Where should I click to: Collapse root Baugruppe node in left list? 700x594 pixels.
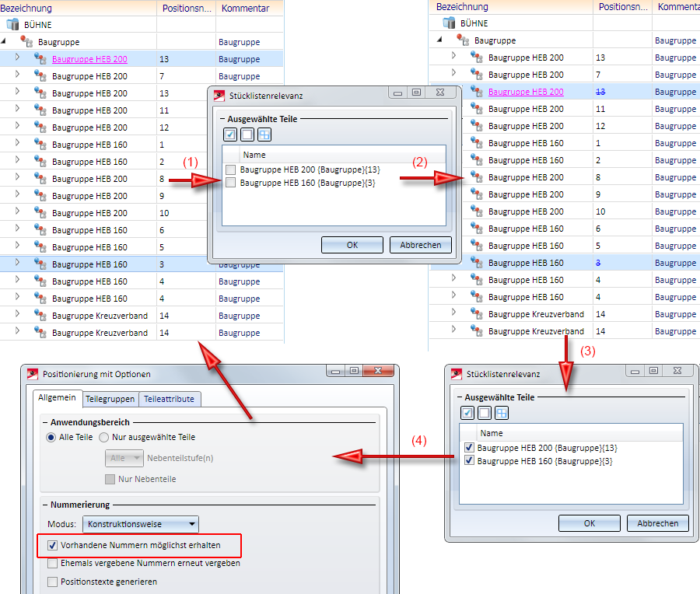tap(4, 41)
